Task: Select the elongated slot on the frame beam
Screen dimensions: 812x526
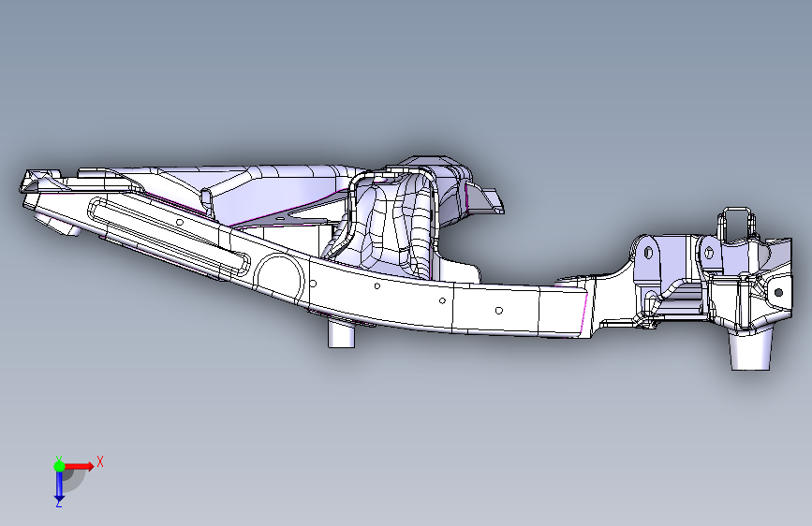Action: tap(169, 235)
